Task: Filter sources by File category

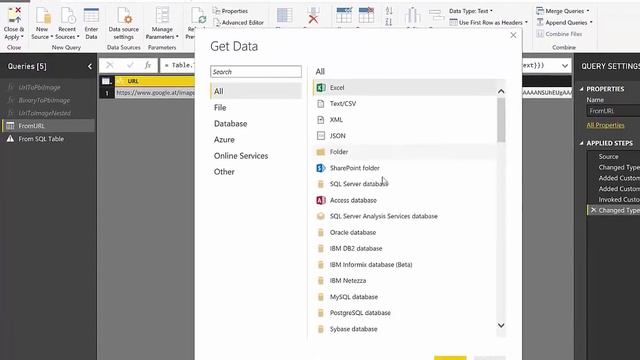Action: tap(220, 107)
